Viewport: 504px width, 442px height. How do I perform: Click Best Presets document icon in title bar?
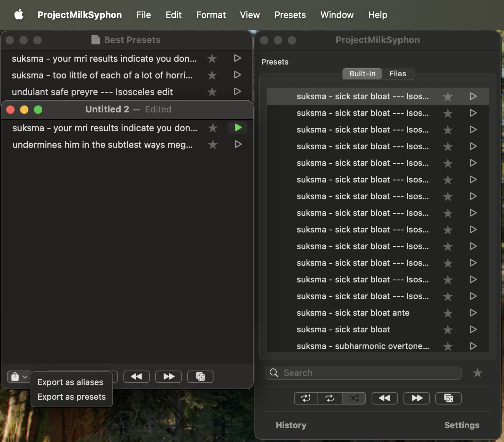click(95, 40)
